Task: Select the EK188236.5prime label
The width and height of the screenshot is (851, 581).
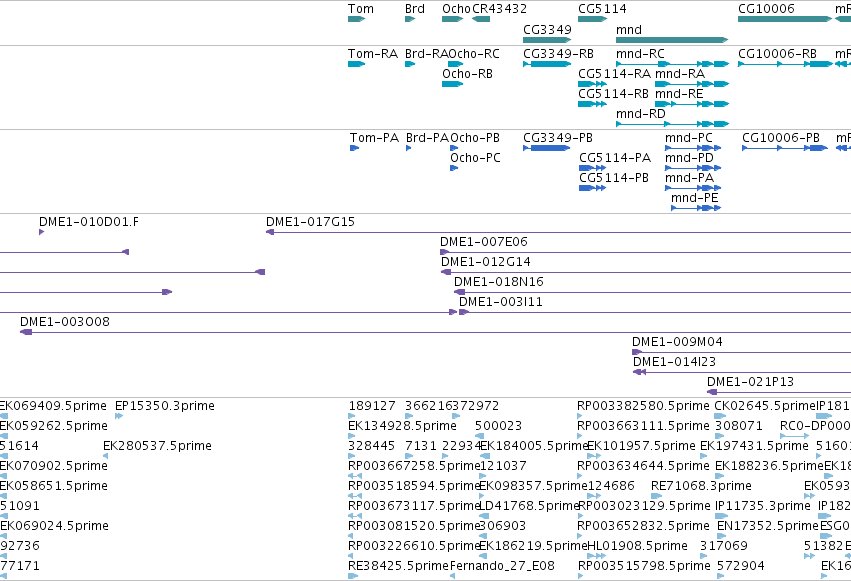Action: [769, 466]
